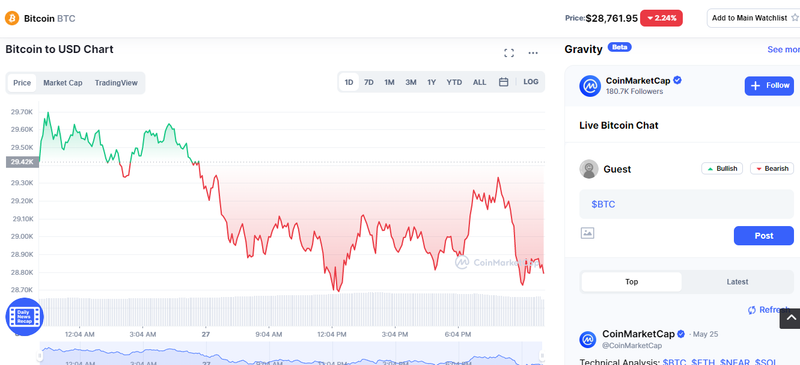Switch to the Market Cap tab

tap(63, 83)
